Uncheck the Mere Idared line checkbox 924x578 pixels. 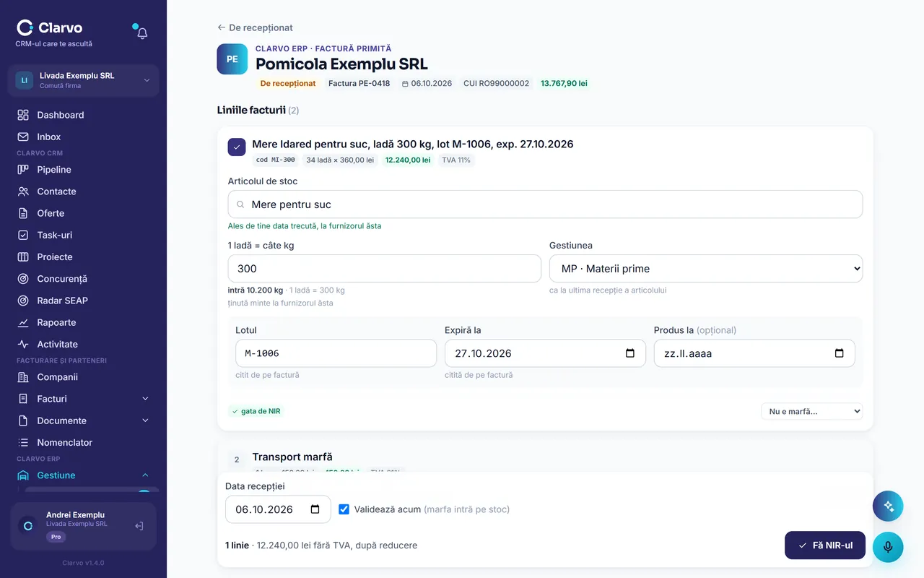[x=237, y=147]
